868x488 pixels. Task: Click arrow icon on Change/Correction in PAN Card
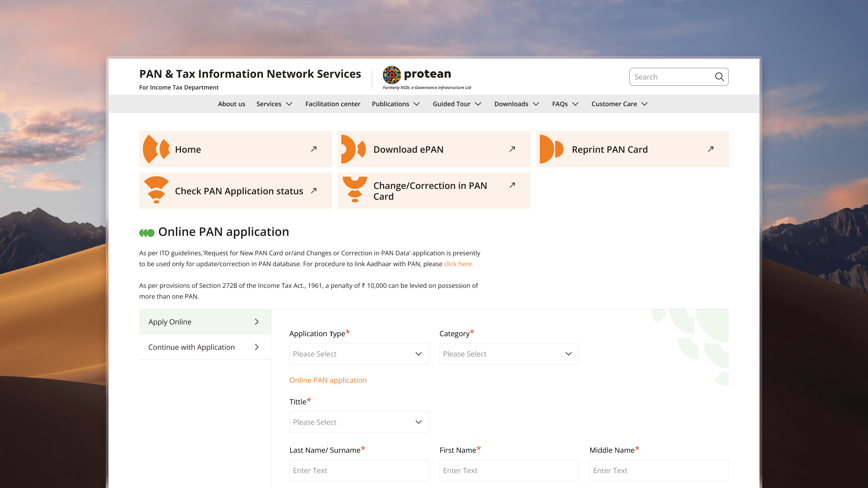tap(512, 185)
